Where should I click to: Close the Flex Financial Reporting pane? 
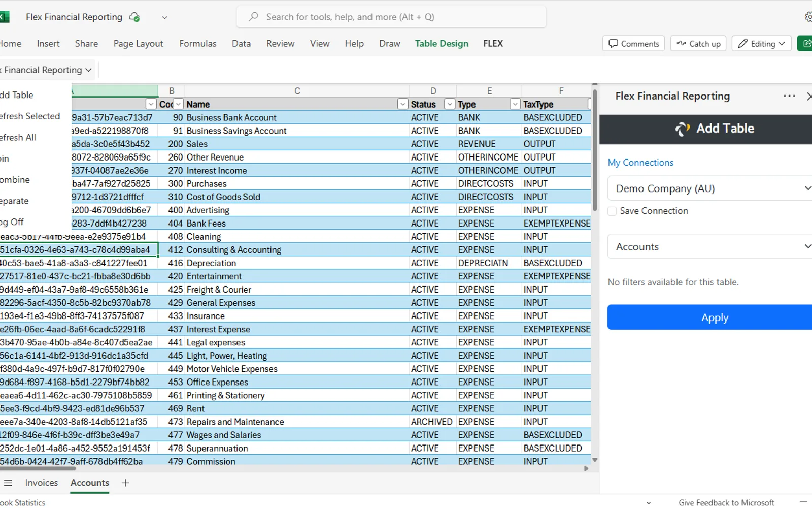809,96
